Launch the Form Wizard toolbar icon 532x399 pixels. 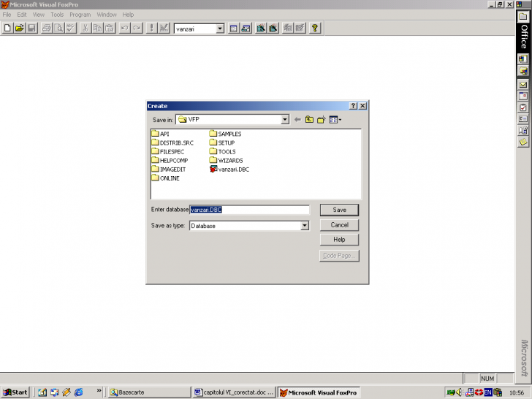[x=261, y=28]
